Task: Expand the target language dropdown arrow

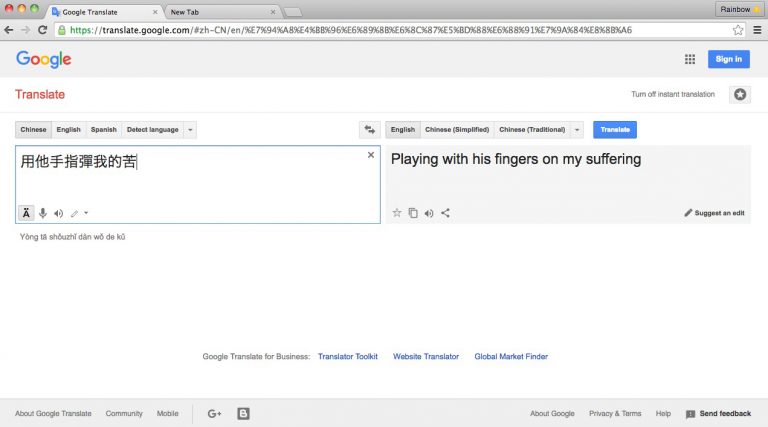Action: click(x=576, y=130)
